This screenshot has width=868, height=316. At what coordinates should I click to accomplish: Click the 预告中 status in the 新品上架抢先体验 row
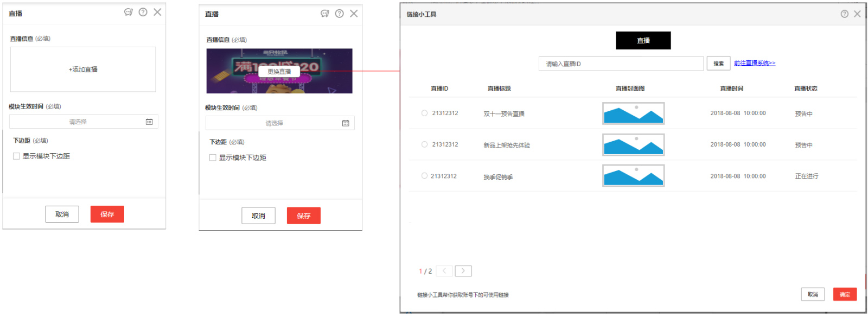(x=803, y=145)
